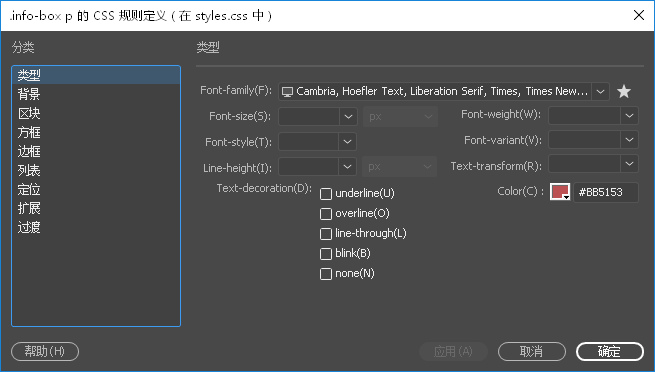Open the 过渡 category
This screenshot has width=655, height=372.
pos(96,228)
